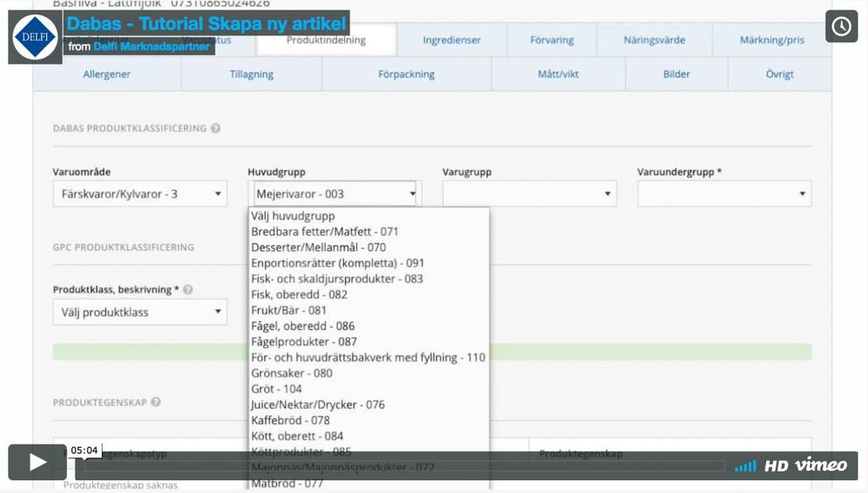Choose Juice/Nektar/Drycker - 076
The width and height of the screenshot is (868, 493).
(369, 405)
